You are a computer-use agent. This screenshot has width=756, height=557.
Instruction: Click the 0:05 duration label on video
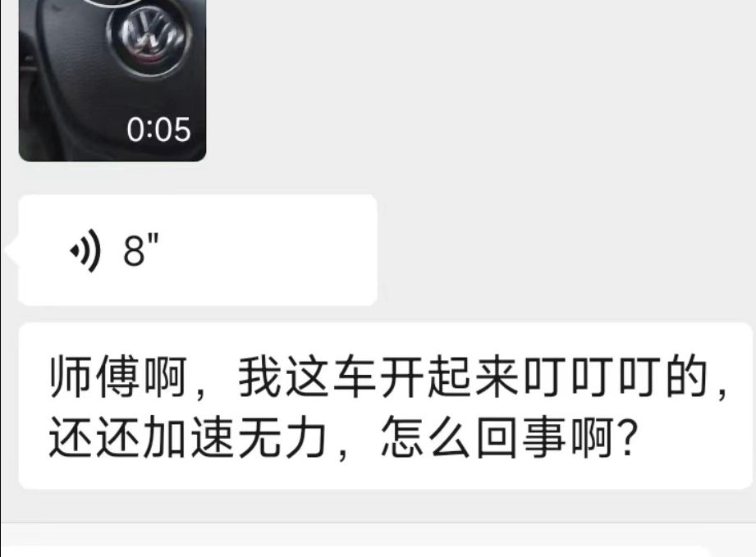pyautogui.click(x=158, y=130)
